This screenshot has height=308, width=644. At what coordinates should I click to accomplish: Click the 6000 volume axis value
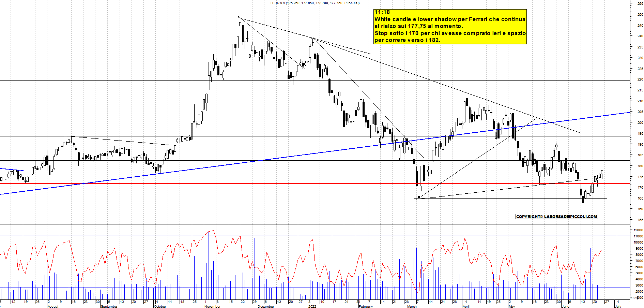(639, 267)
